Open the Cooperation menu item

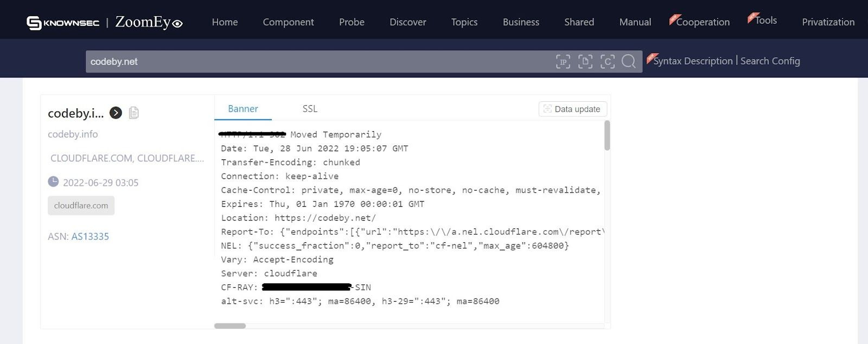pyautogui.click(x=703, y=22)
